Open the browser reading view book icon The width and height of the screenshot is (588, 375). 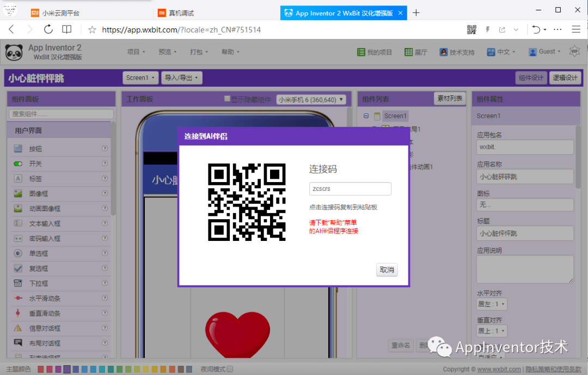click(x=67, y=29)
